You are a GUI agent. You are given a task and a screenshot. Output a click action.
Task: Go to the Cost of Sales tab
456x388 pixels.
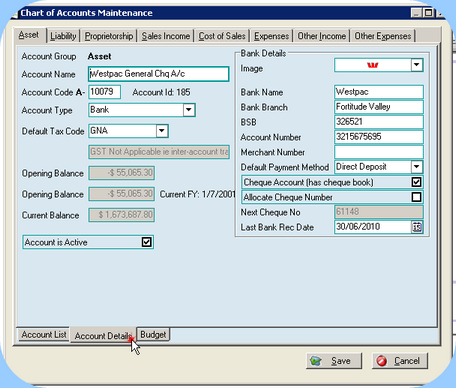222,36
